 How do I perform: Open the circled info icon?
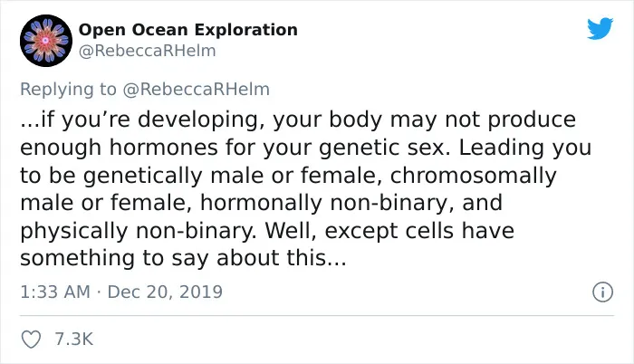[x=603, y=292]
